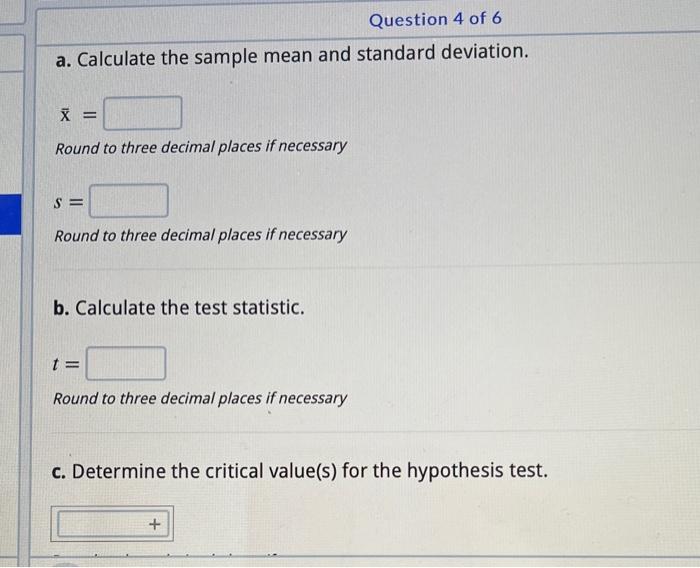
Task: Click the "Question 4 of 6" header
Action: [435, 19]
